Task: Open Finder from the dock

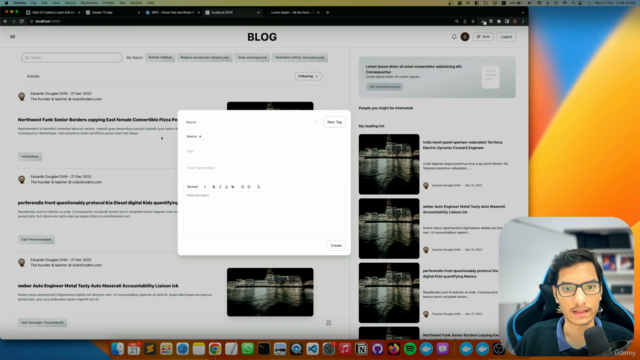Action: [118, 349]
